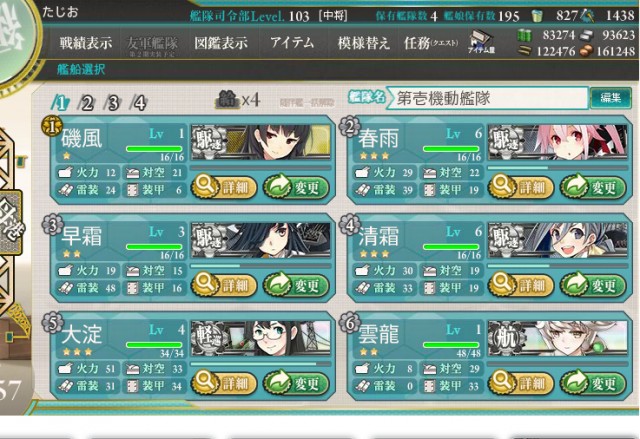Click the 編集 fleet name button
Image resolution: width=640 pixels, height=439 pixels.
(x=611, y=98)
